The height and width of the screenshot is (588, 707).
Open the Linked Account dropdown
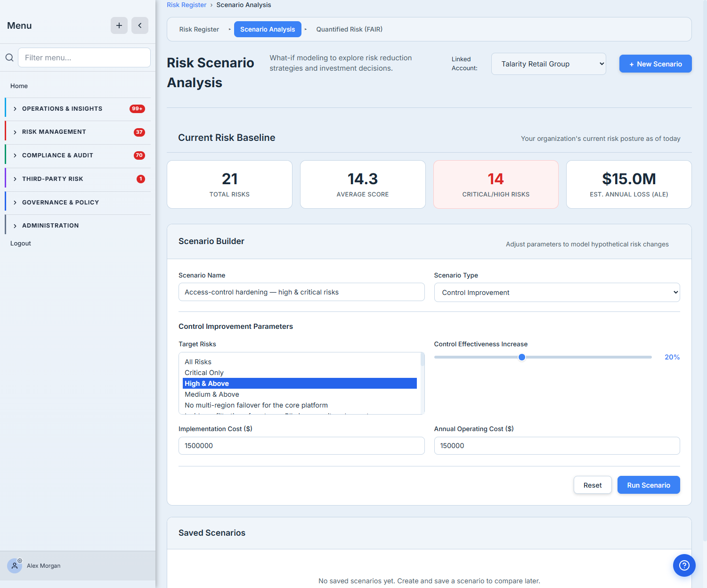click(x=549, y=64)
